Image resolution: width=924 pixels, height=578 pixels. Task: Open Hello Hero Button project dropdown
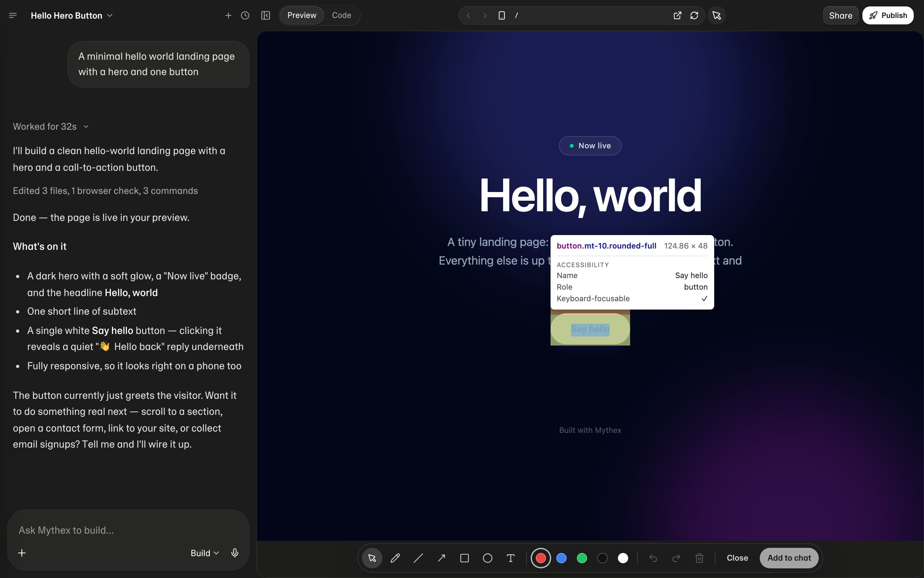click(72, 16)
